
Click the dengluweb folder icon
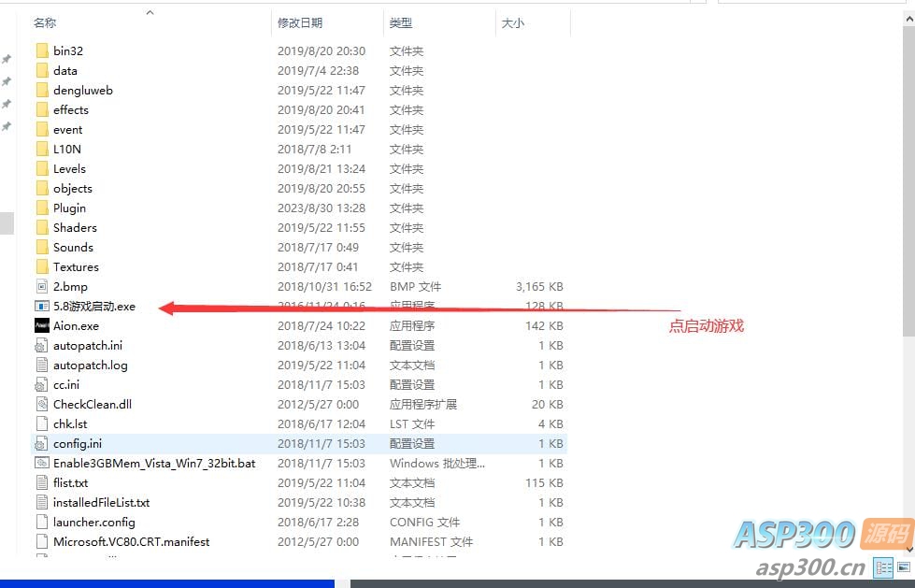coord(42,90)
